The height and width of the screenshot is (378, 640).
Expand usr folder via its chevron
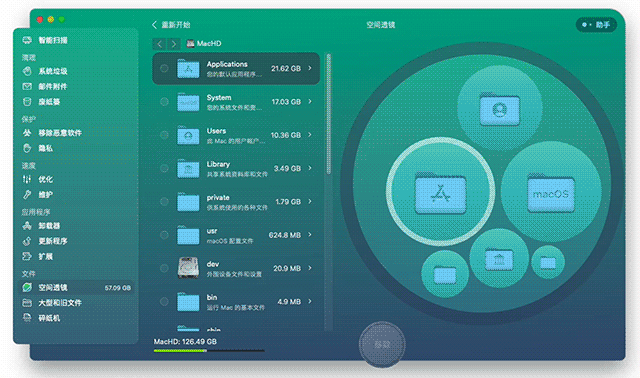310,235
